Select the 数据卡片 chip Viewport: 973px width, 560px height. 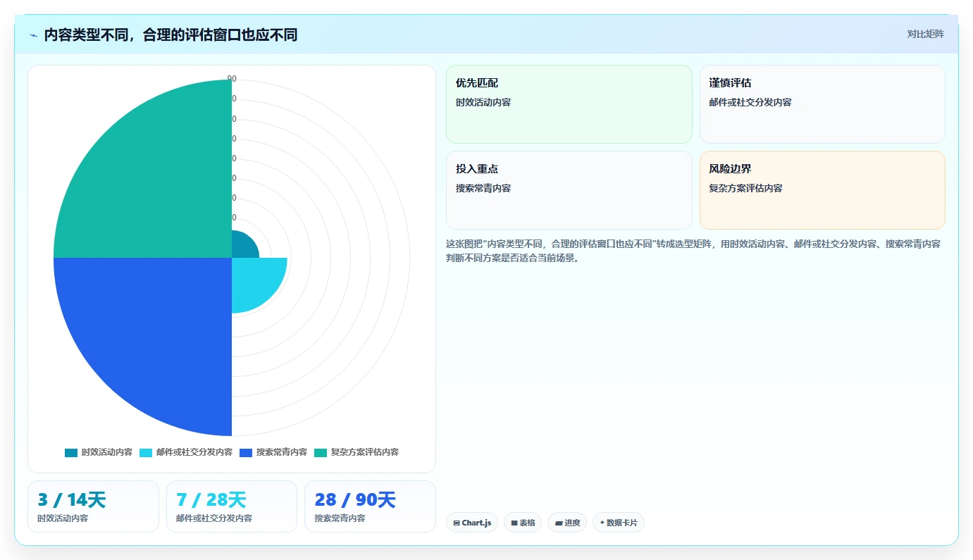[x=619, y=523]
